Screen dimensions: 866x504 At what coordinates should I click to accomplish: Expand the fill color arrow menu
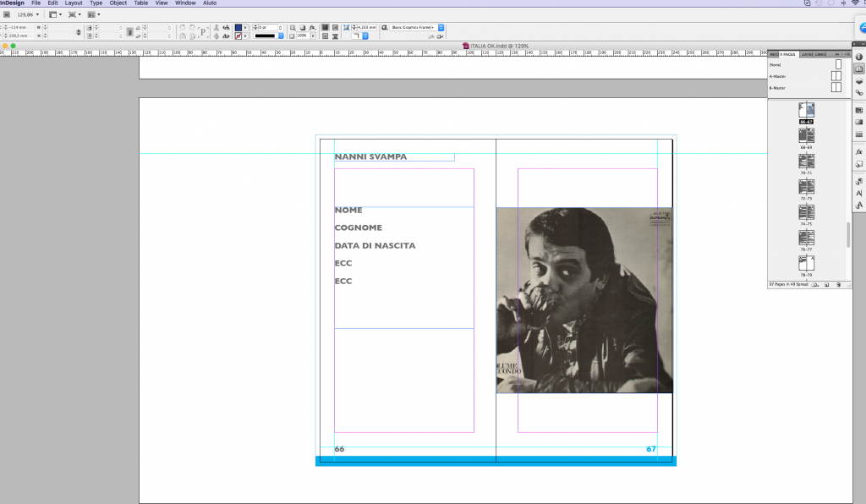click(245, 28)
